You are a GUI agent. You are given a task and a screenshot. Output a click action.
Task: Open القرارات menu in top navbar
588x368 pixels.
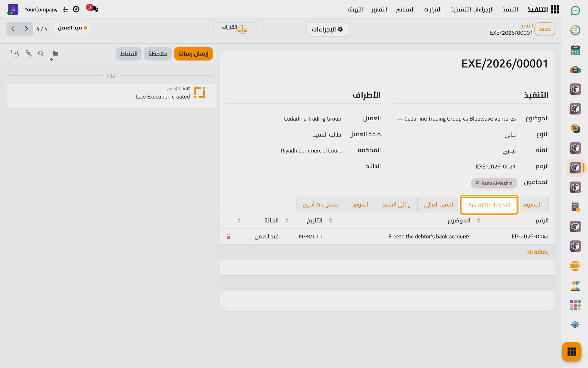[x=432, y=10]
